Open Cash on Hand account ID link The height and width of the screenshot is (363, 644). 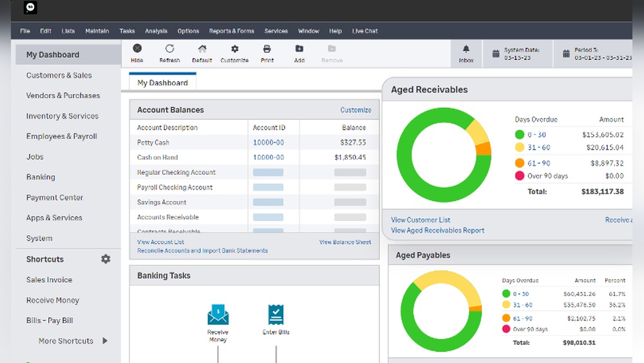(268, 157)
